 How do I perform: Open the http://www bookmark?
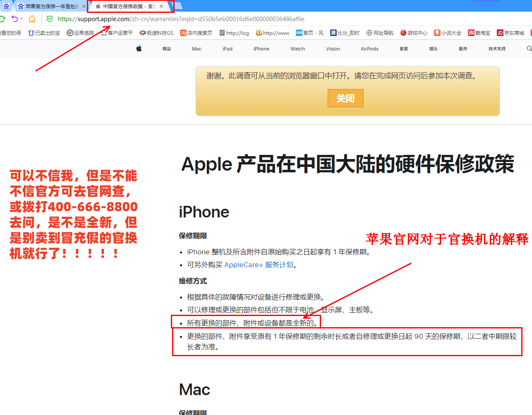(272, 33)
